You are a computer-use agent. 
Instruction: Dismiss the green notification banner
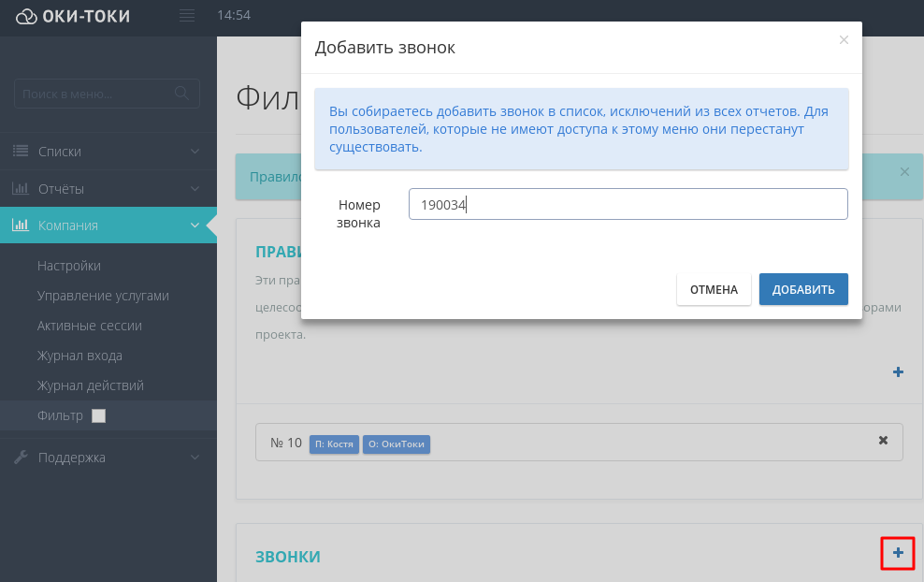click(903, 172)
